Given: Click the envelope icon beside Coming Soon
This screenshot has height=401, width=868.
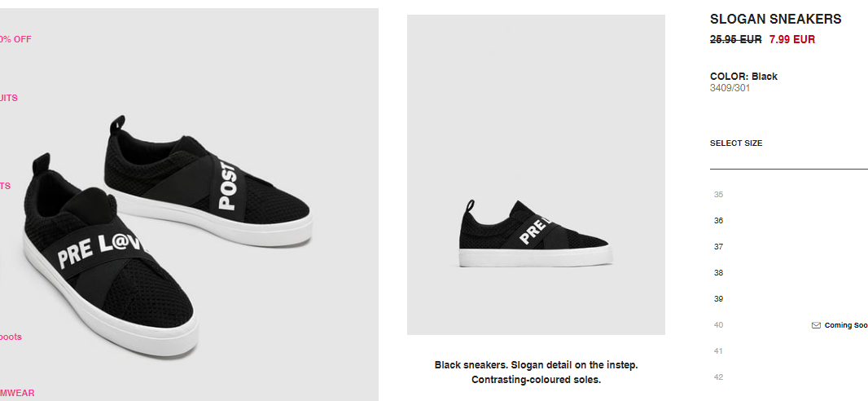Looking at the screenshot, I should (815, 325).
